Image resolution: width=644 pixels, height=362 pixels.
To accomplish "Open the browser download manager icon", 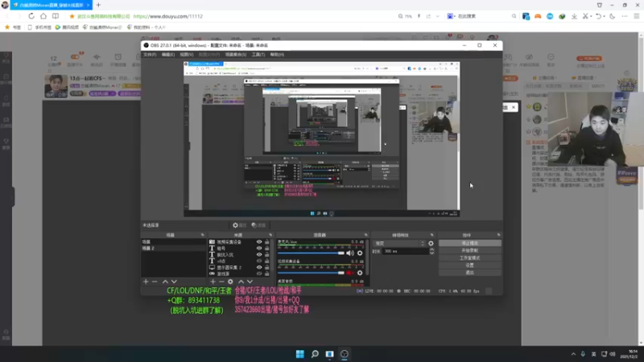I will [574, 16].
